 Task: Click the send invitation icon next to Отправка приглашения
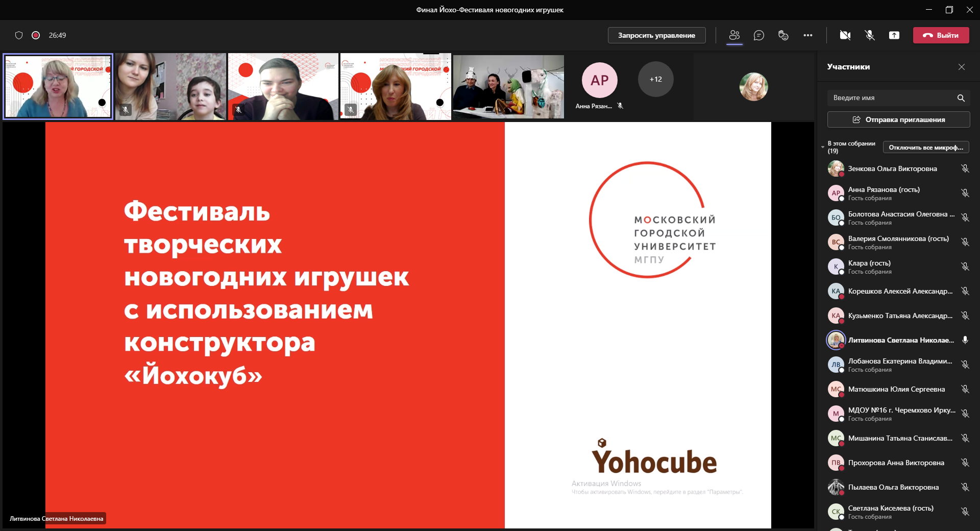click(857, 119)
